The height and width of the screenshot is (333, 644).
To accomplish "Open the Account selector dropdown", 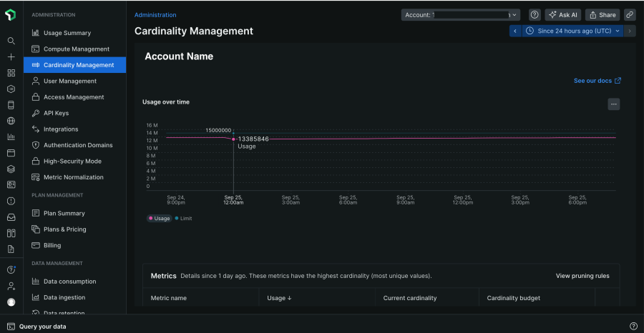I will pyautogui.click(x=461, y=14).
